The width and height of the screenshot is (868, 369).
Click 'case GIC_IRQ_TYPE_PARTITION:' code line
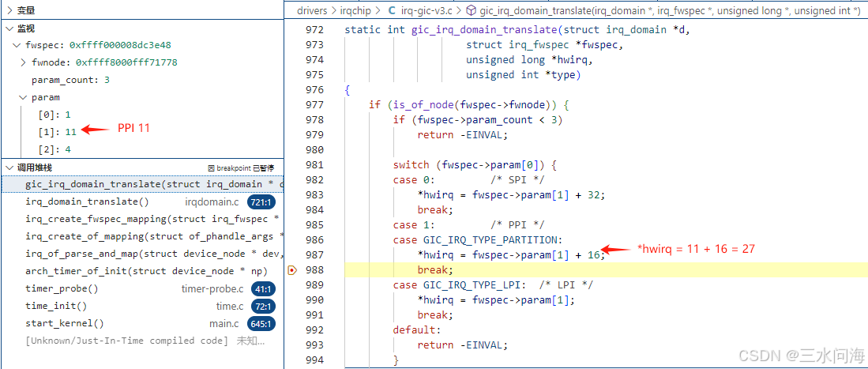click(478, 240)
